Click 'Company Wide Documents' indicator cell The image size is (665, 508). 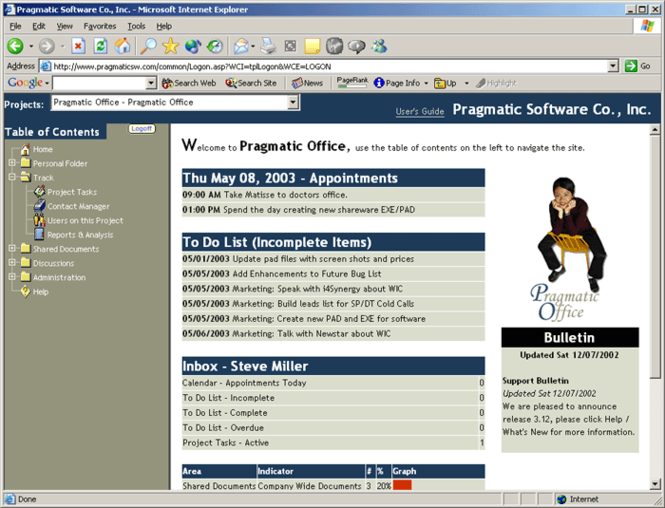[309, 486]
